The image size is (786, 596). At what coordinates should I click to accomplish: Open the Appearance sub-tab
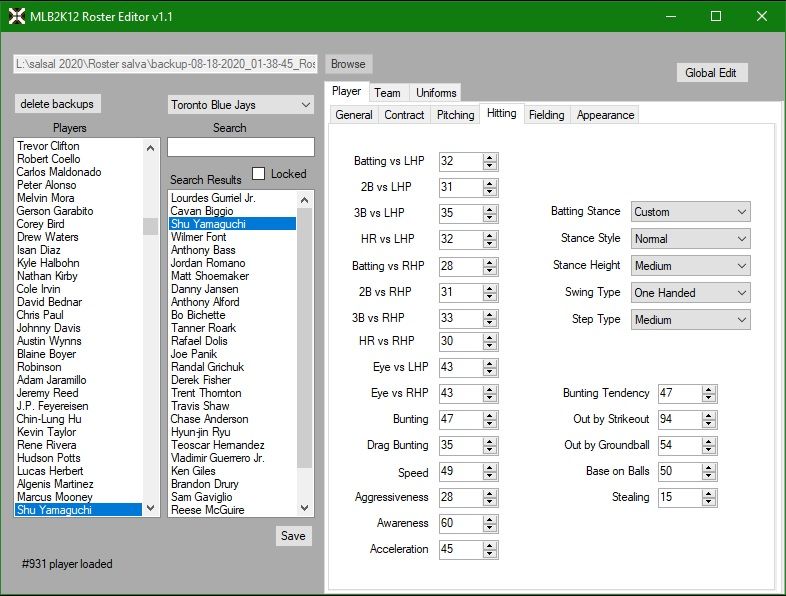pyautogui.click(x=605, y=115)
